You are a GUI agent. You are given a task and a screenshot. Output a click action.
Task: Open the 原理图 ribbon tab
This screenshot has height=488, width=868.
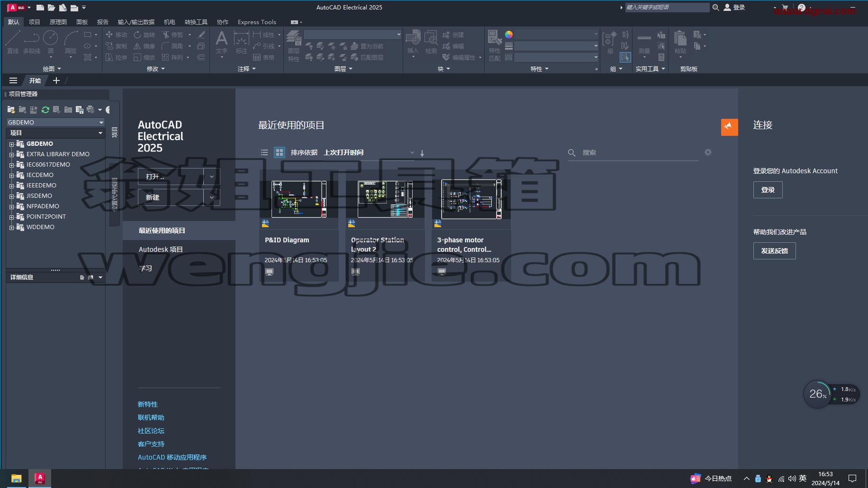[58, 22]
